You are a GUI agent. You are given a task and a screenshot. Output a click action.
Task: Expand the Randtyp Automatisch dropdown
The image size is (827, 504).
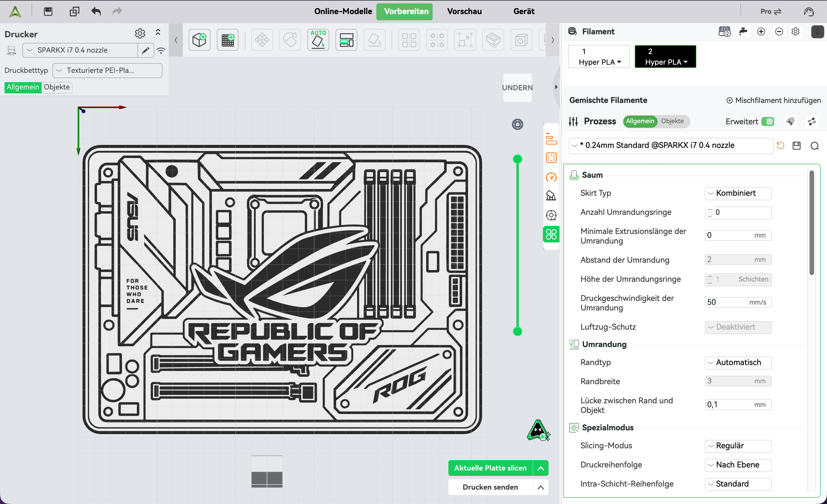tap(738, 363)
